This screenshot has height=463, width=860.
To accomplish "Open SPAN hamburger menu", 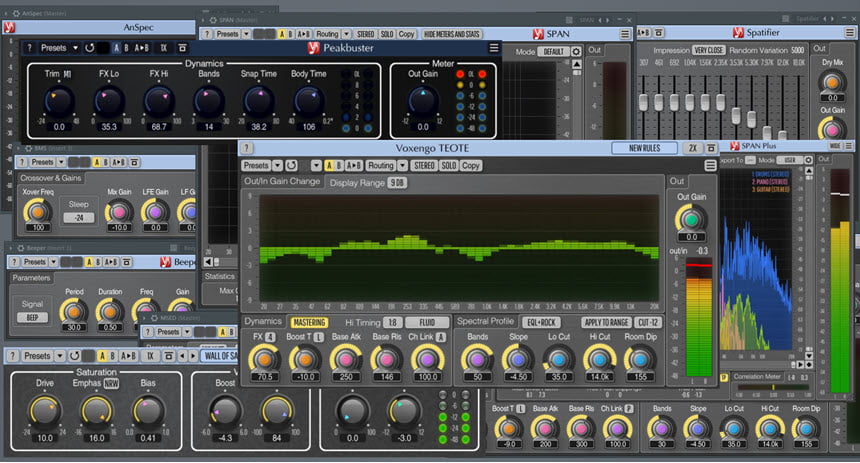I will (625, 34).
